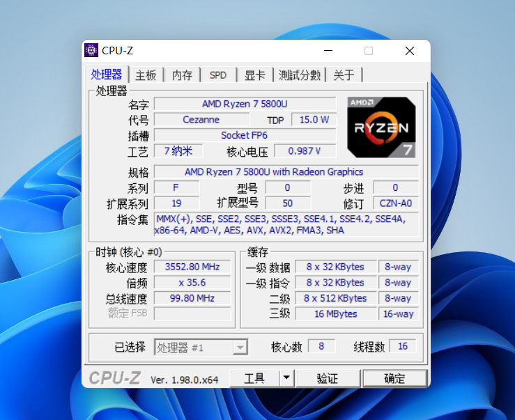
Task: Click the 一级 数据 cache size 8 x 32 KBytes
Action: (x=335, y=267)
